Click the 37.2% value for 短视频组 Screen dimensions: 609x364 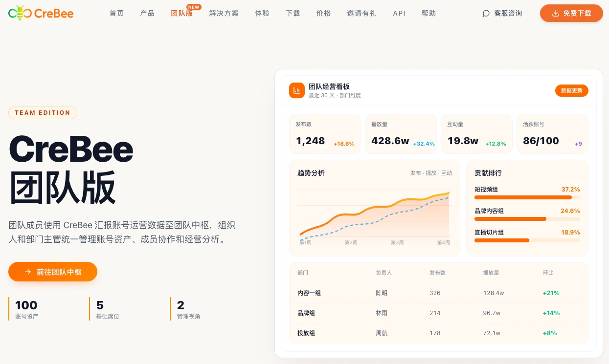pyautogui.click(x=571, y=189)
